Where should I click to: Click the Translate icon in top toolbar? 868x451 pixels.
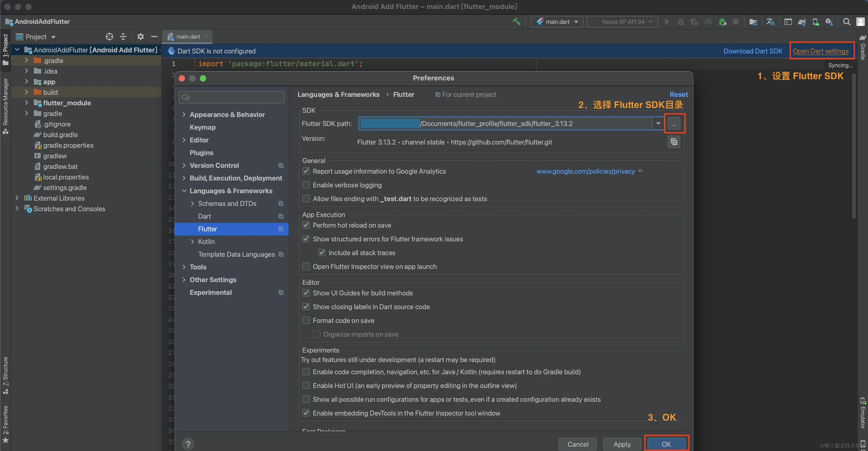click(x=770, y=22)
